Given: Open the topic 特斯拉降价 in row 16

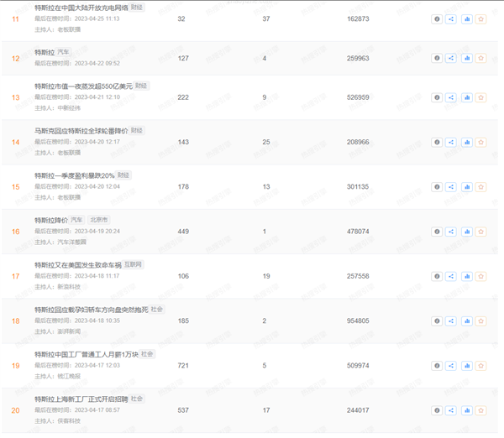Looking at the screenshot, I should [x=51, y=220].
